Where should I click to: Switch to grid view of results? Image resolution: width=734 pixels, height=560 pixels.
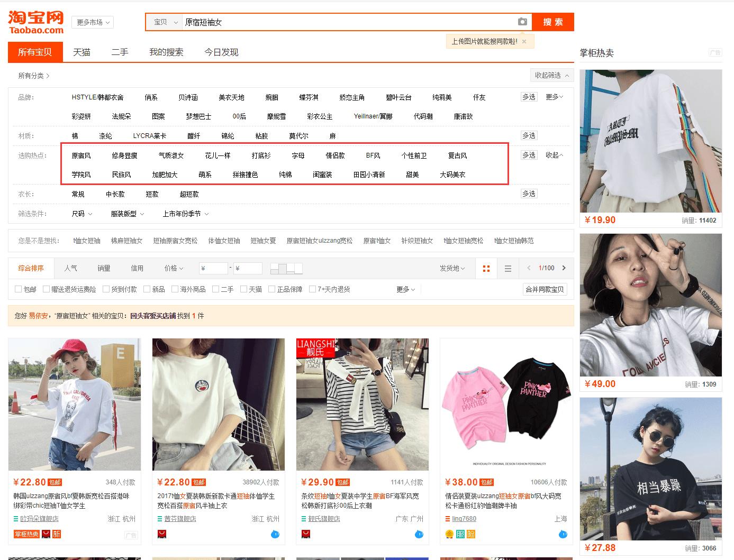point(486,268)
